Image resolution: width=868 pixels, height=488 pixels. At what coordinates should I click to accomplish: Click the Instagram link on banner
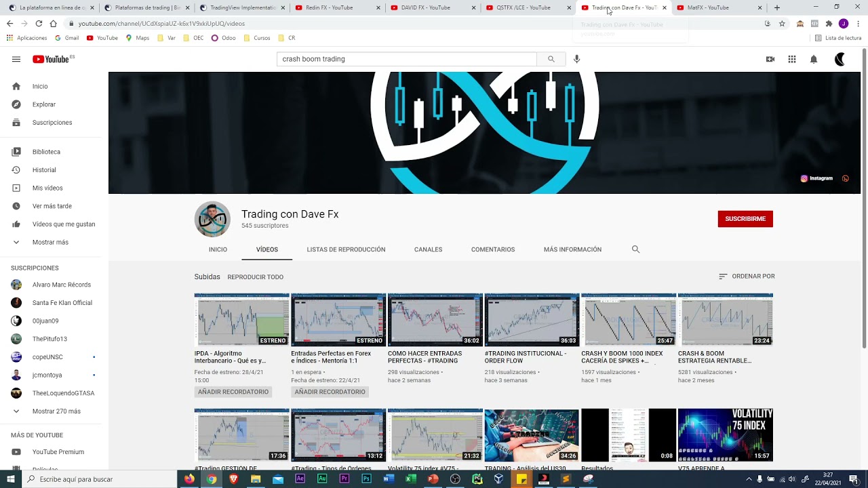(x=816, y=178)
